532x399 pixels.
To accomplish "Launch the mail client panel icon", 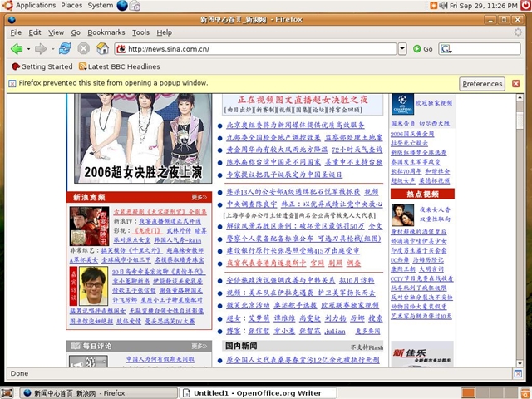I will click(x=135, y=6).
